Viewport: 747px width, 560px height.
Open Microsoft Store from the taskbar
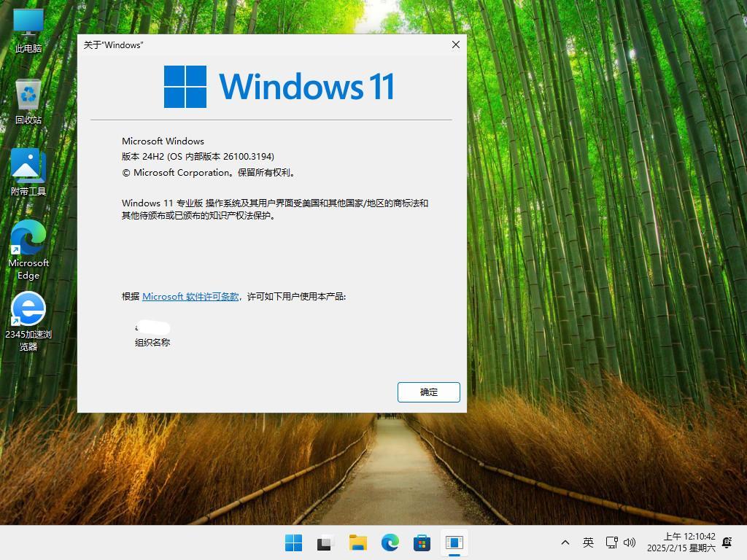(x=422, y=542)
